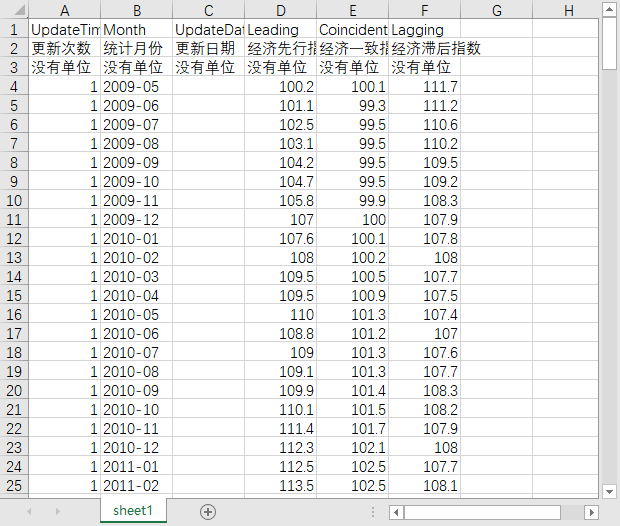620x526 pixels.
Task: Select month cell '2010-06'
Action: coord(137,333)
